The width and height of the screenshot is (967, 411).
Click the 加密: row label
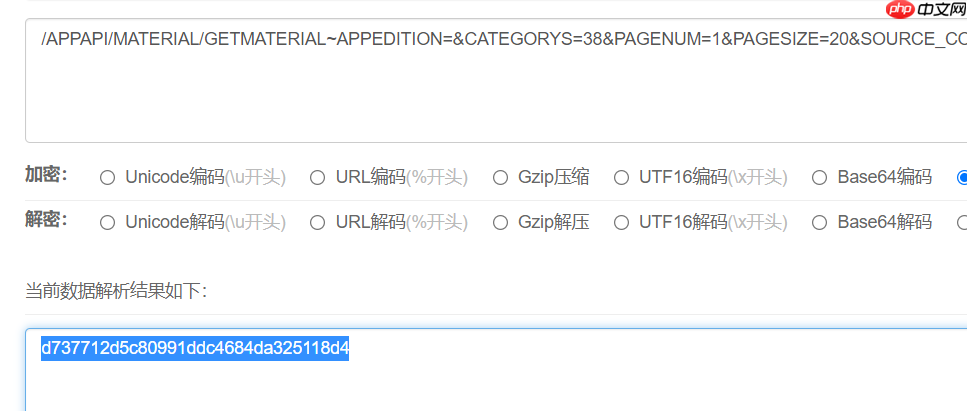pos(46,176)
